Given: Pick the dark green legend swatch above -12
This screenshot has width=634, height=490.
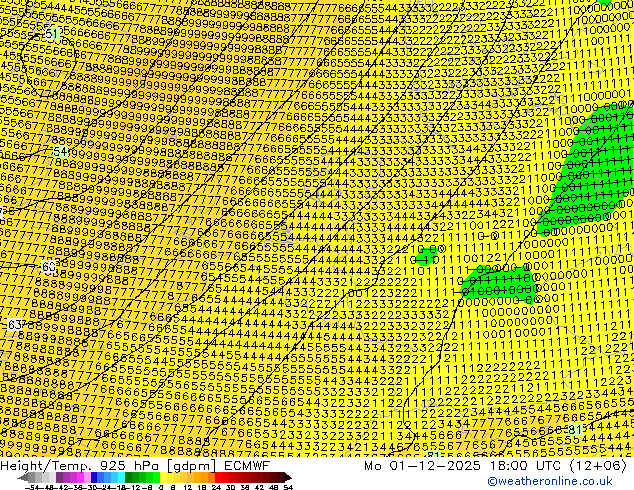Looking at the screenshot, I should pos(128,477).
